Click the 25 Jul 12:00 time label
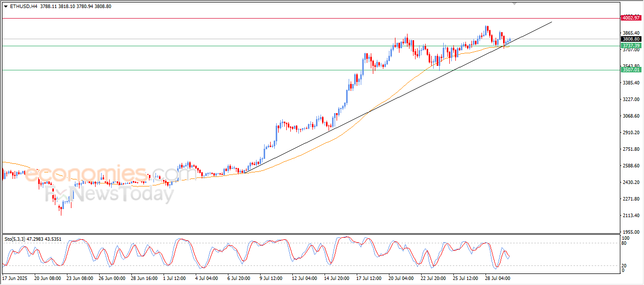This screenshot has width=644, height=285. click(x=466, y=277)
